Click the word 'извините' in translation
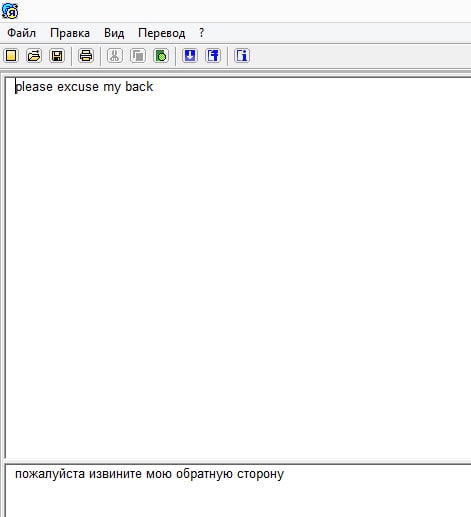Screen dimensions: 471x517 tap(115, 474)
